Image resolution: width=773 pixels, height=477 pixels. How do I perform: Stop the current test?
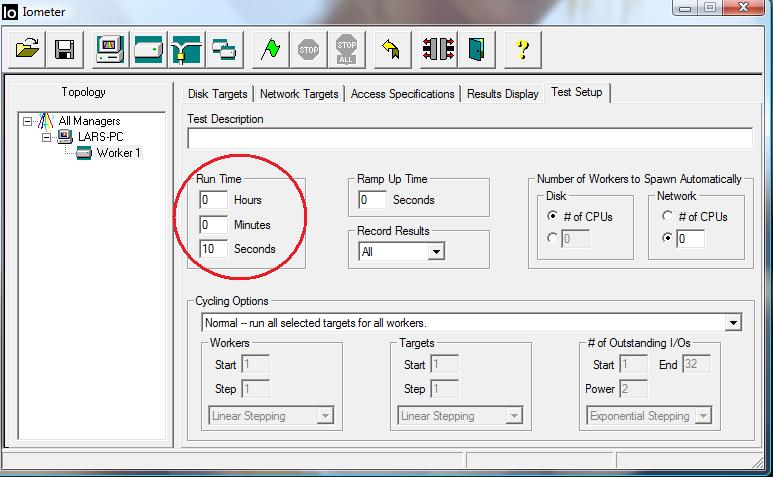309,49
